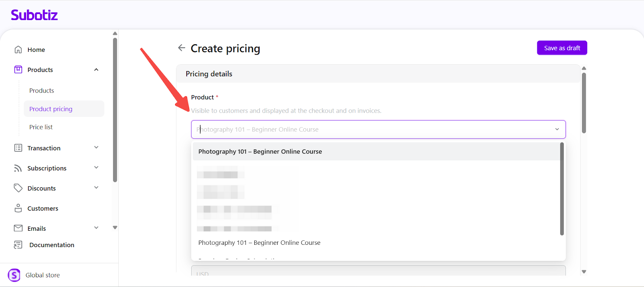This screenshot has height=287, width=644.
Task: Expand the Discounts section chevron
Action: click(96, 188)
